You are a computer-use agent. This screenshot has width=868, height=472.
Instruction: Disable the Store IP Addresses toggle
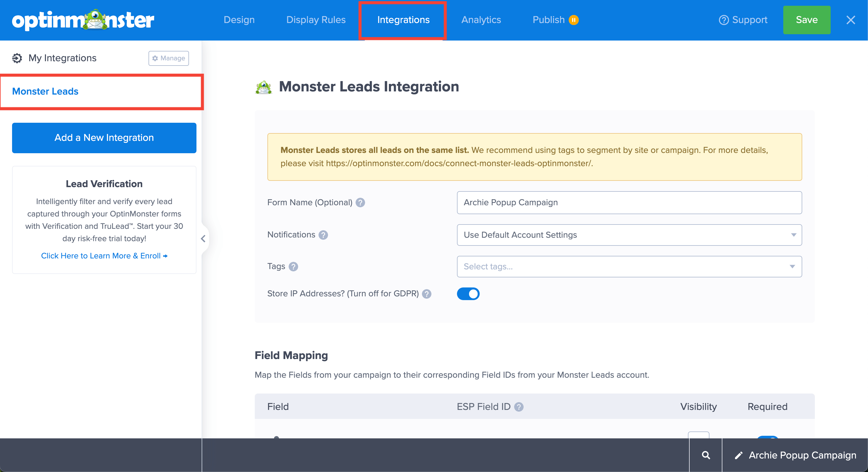(x=468, y=294)
